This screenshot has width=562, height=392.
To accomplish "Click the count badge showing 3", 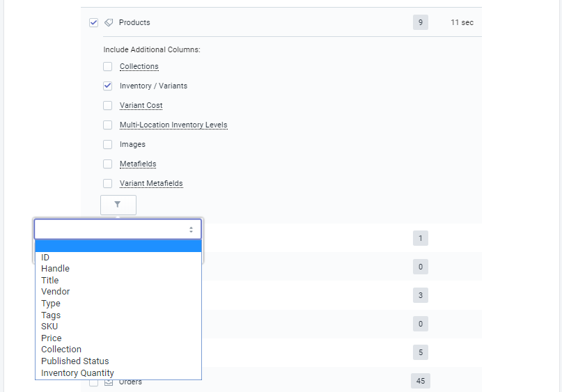I will [x=421, y=295].
